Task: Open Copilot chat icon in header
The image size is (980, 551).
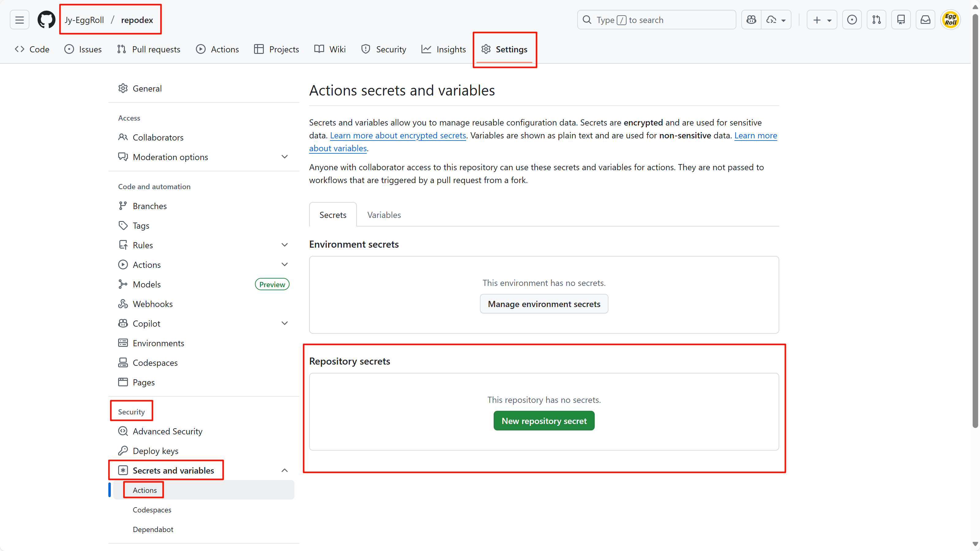Action: point(751,20)
